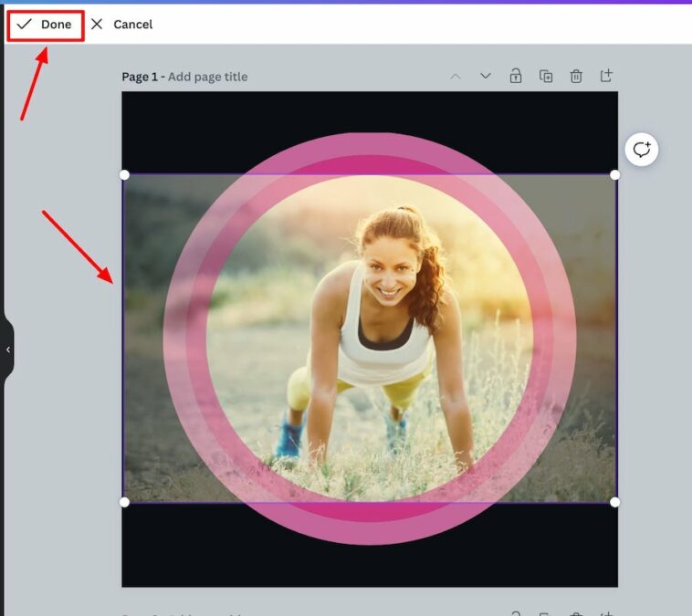Image resolution: width=692 pixels, height=616 pixels.
Task: Click the checkmark icon beside Done
Action: click(x=25, y=25)
